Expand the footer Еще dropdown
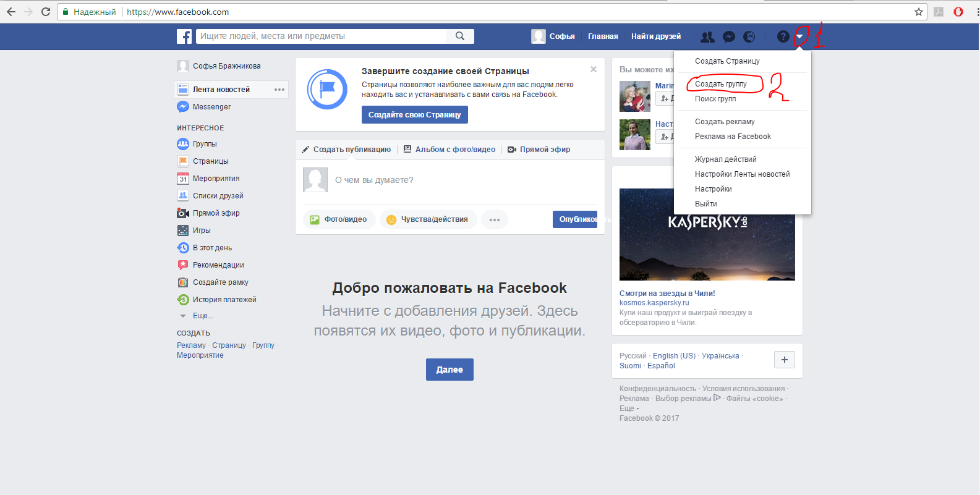Screen dimensions: 980x495 coord(629,408)
